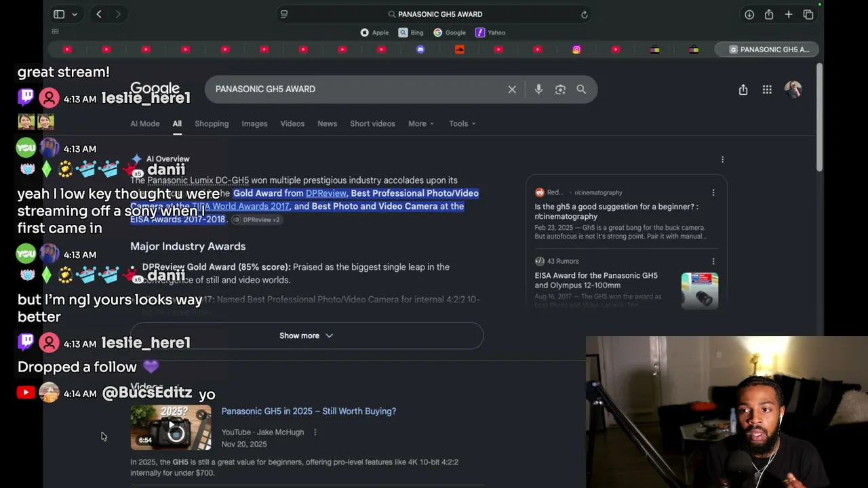Switch to the pinned SoundCloud tab
Viewport: 868px width, 488px height.
point(460,49)
